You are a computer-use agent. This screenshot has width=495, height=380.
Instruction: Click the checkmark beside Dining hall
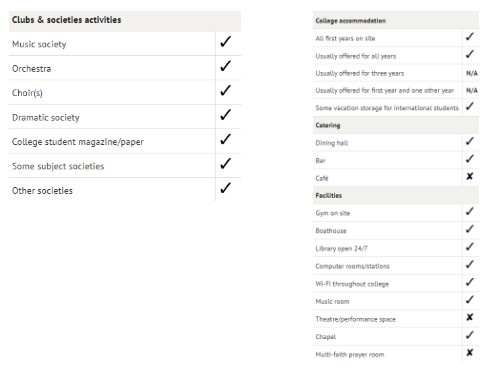click(x=470, y=141)
